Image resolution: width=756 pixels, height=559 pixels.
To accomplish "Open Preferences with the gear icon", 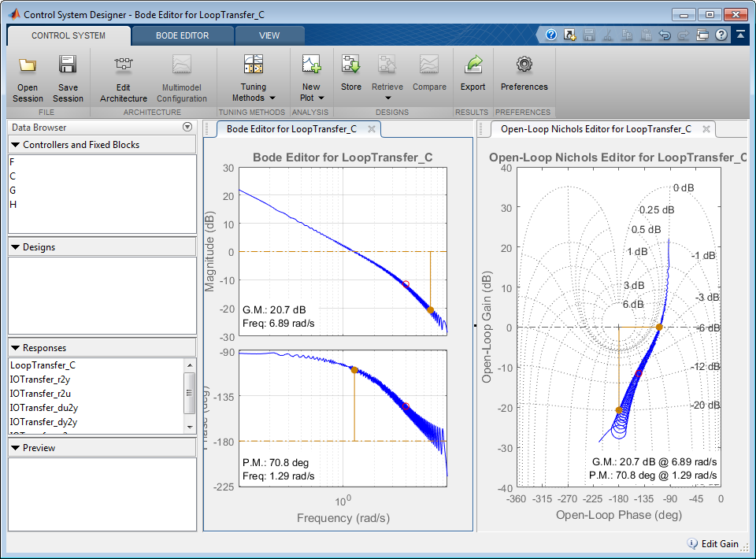I will (524, 65).
